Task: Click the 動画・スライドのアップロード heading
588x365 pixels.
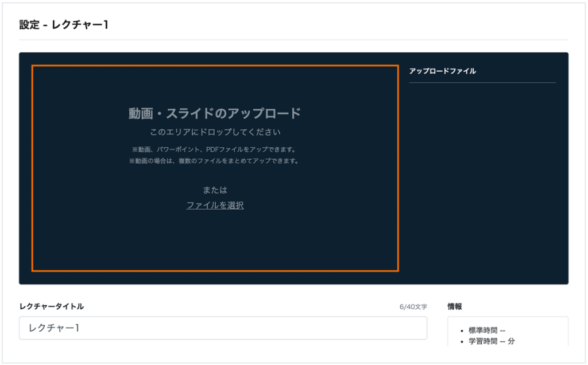Action: (x=215, y=113)
